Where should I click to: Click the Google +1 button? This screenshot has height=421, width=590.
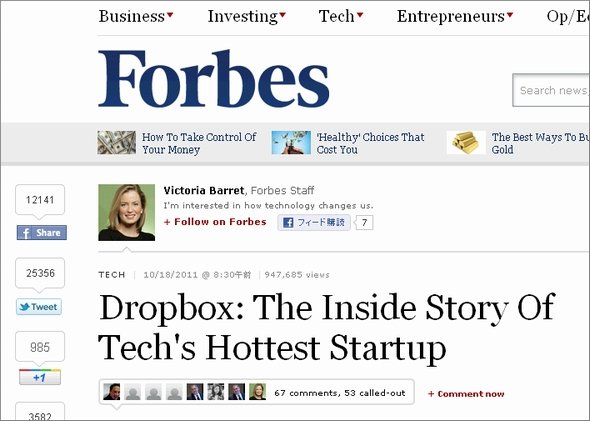[40, 377]
